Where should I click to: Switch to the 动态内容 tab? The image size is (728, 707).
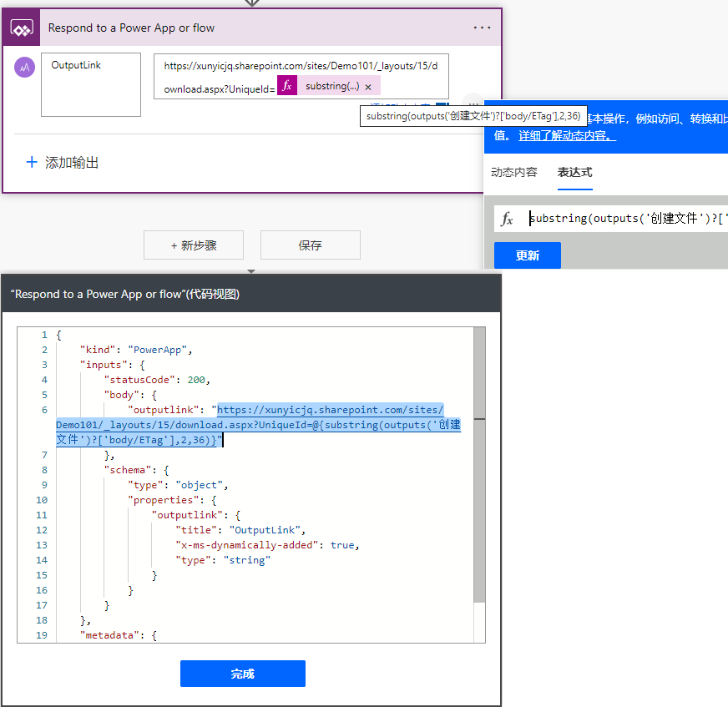[513, 172]
